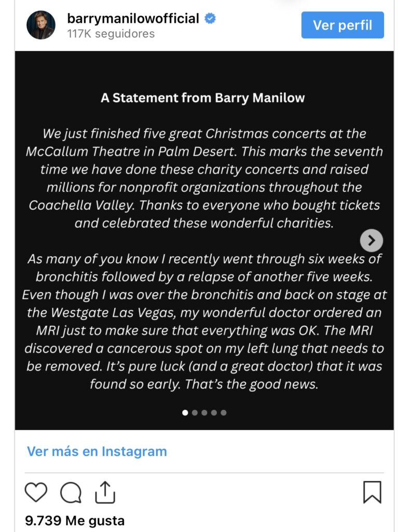Open the barrymanilowofficial username link
Viewport: 411px width, 532px height.
coord(133,19)
